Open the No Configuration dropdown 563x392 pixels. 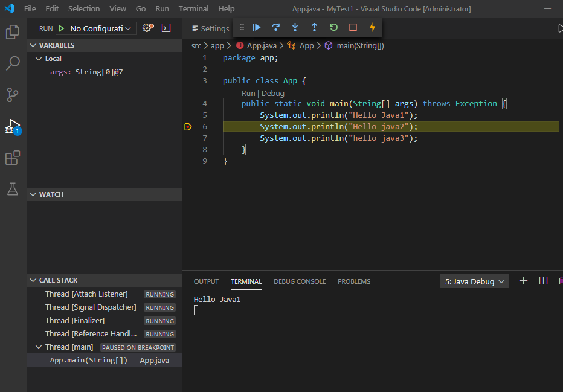(x=101, y=28)
